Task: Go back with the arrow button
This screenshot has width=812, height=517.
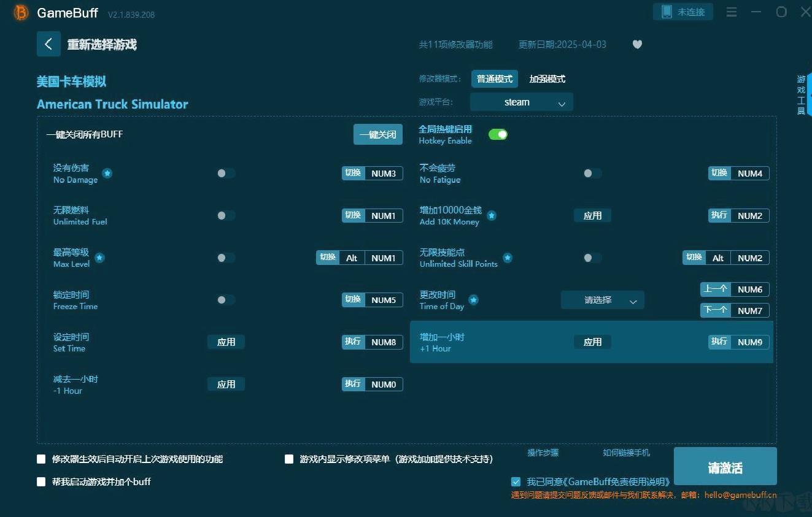Action: pos(48,44)
